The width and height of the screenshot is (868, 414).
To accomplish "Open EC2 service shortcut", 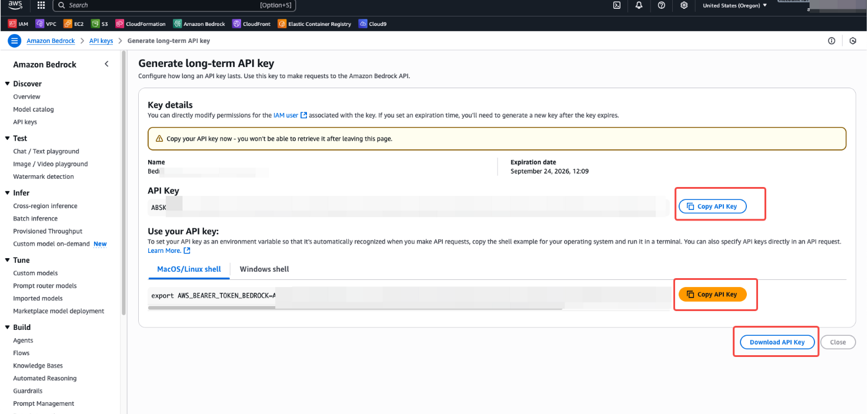I will point(74,24).
